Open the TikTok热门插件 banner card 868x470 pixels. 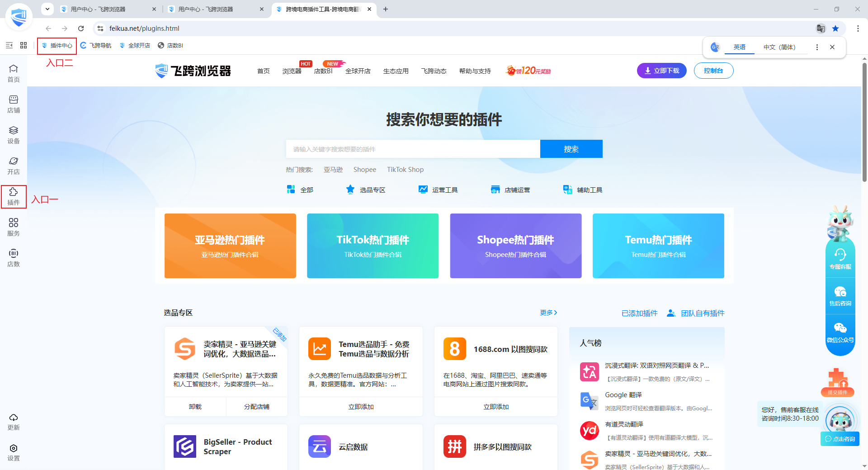373,246
